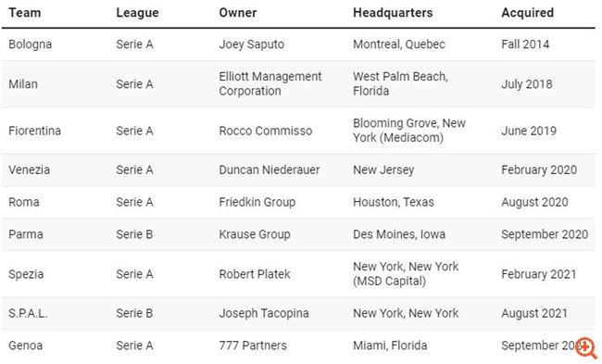602x364 pixels.
Task: Click the Venezia team cell
Action: pos(30,169)
